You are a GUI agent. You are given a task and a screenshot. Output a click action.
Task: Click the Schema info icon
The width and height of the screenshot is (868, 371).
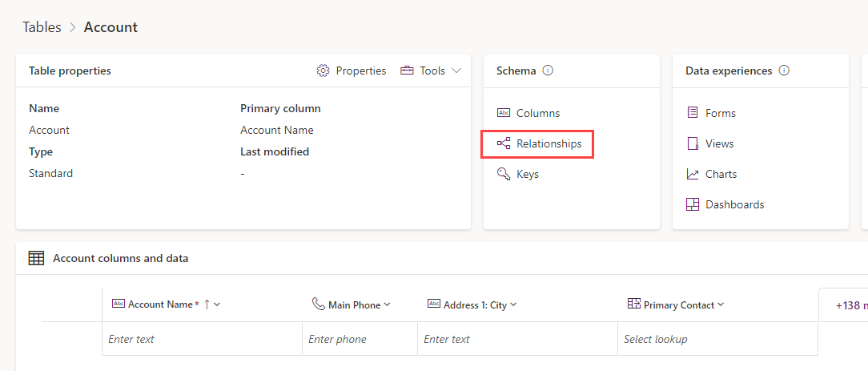point(548,71)
